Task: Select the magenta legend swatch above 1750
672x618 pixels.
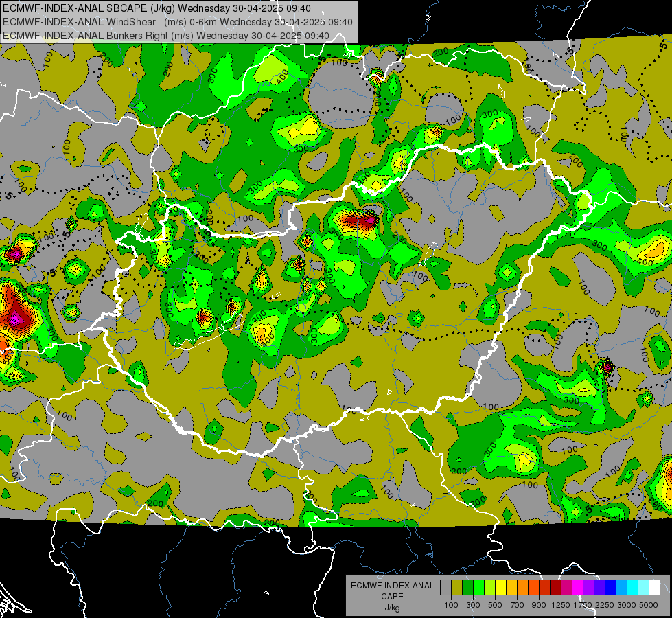Action: 577,587
